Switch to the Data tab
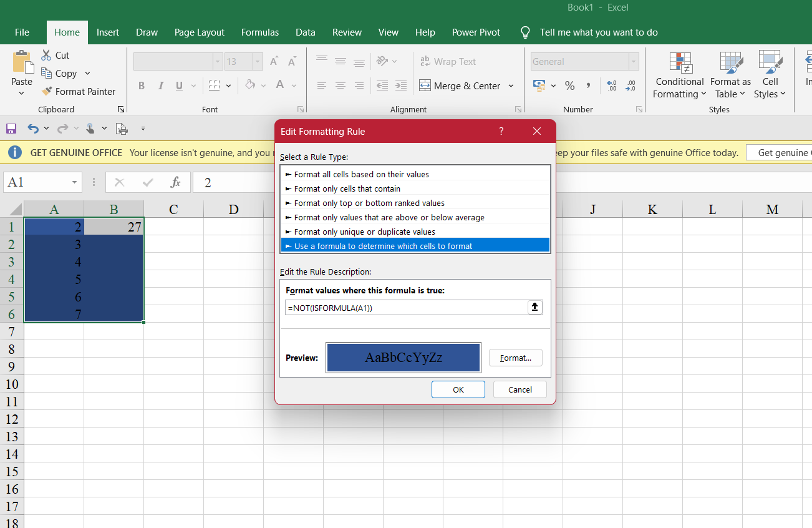Viewport: 812px width, 528px height. point(306,32)
